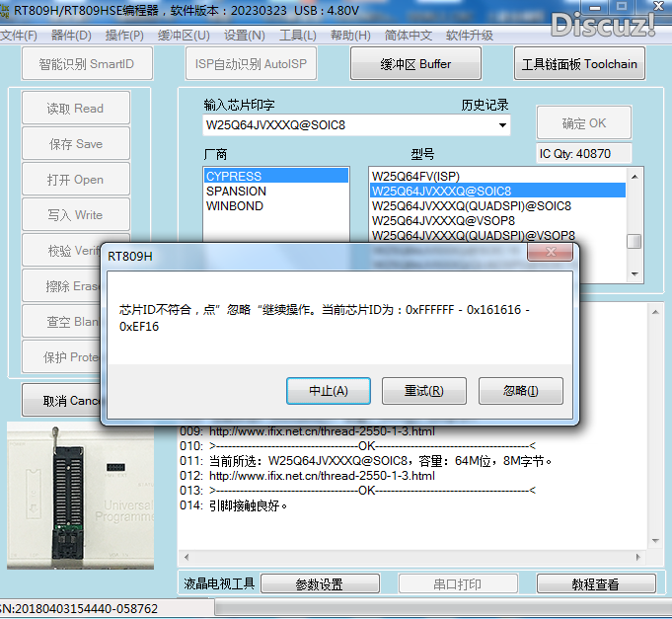Click the programmer device photo

tap(80, 496)
